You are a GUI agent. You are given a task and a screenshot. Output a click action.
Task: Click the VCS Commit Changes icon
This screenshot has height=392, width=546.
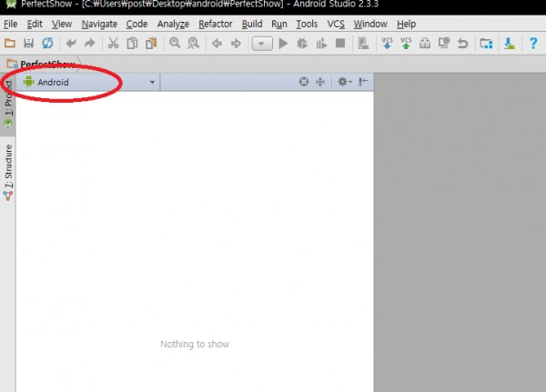[x=406, y=44]
